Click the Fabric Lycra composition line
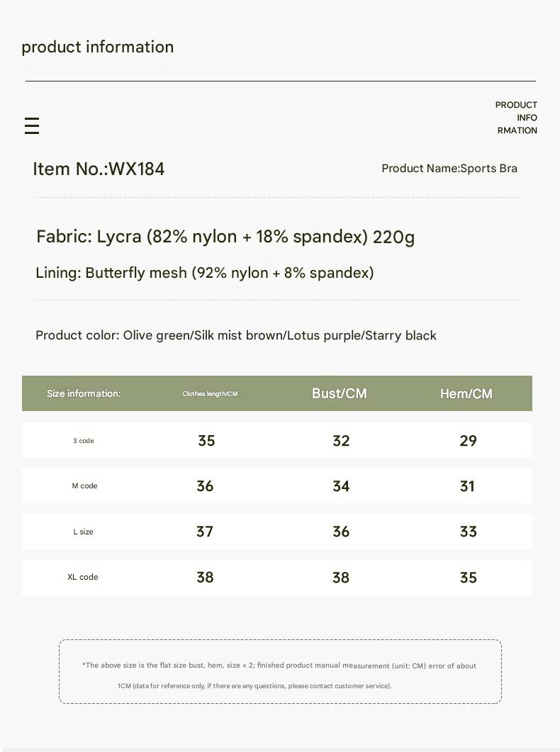This screenshot has width=560, height=752. [225, 237]
